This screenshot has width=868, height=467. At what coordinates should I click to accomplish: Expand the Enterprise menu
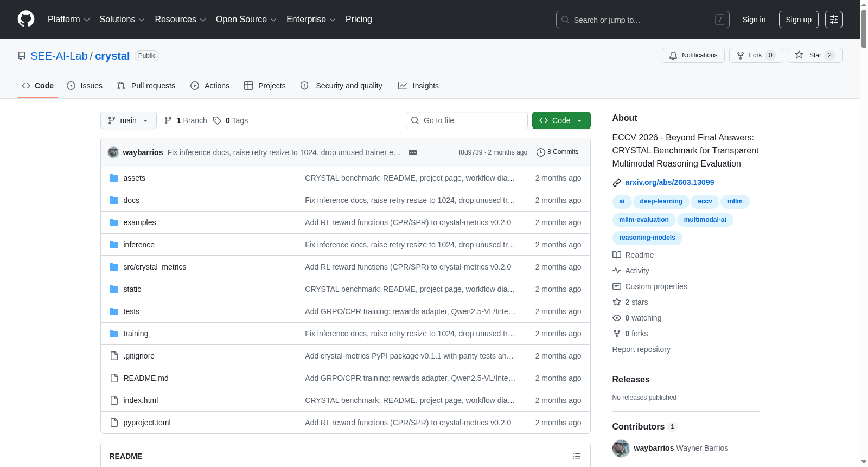point(311,20)
